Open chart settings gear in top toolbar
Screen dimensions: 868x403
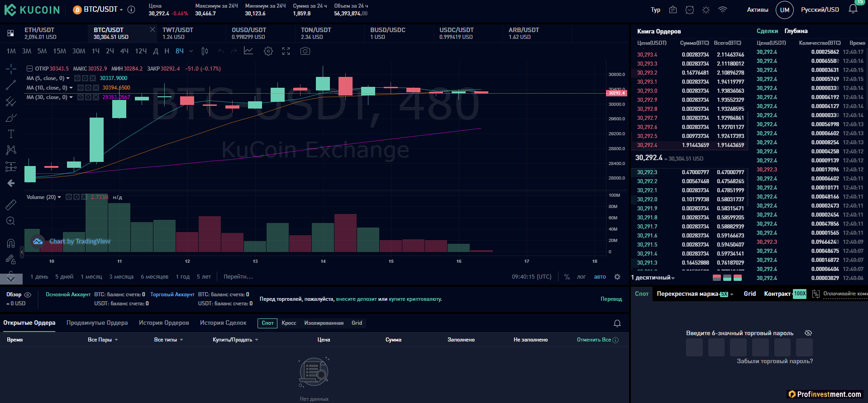tap(268, 51)
